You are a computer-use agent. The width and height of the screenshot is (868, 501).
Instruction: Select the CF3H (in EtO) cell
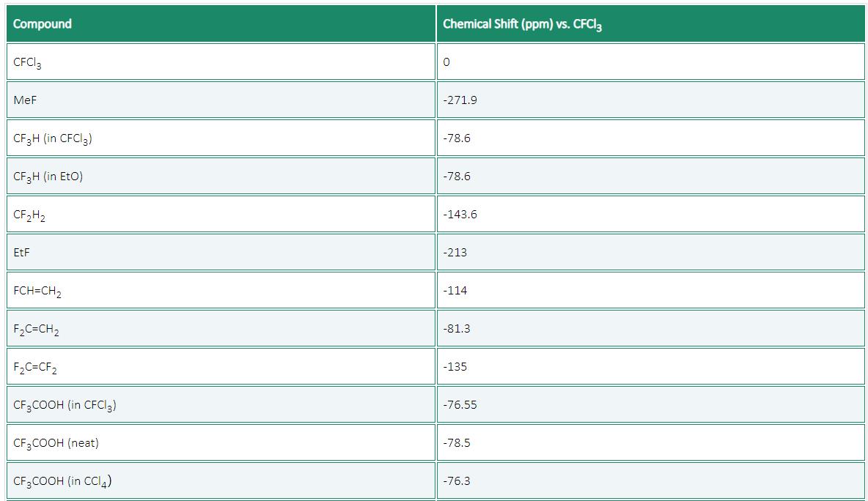pos(221,177)
